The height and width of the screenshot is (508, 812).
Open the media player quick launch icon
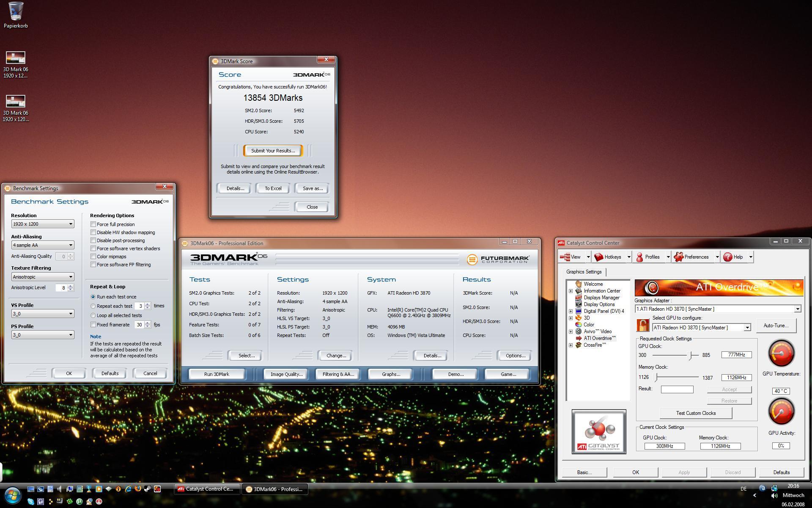99,489
